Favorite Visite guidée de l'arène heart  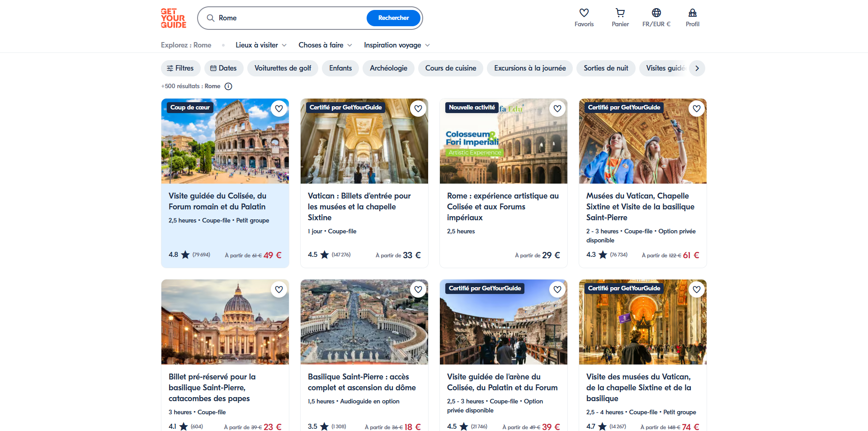557,289
